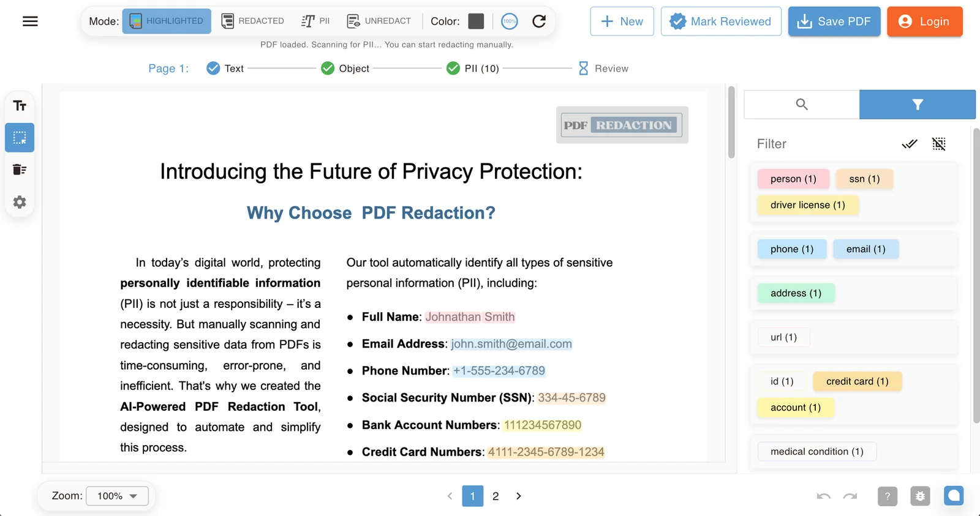Open the hamburger main menu

tap(30, 21)
